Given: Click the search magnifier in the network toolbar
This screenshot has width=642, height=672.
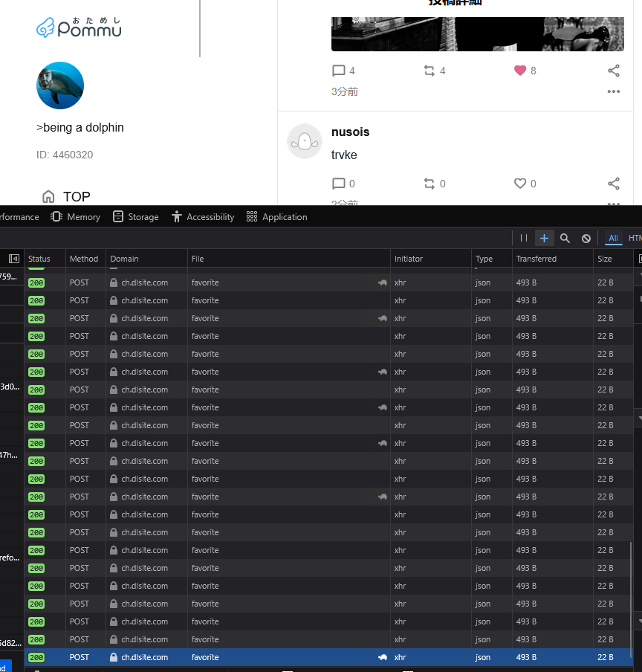Looking at the screenshot, I should point(565,238).
